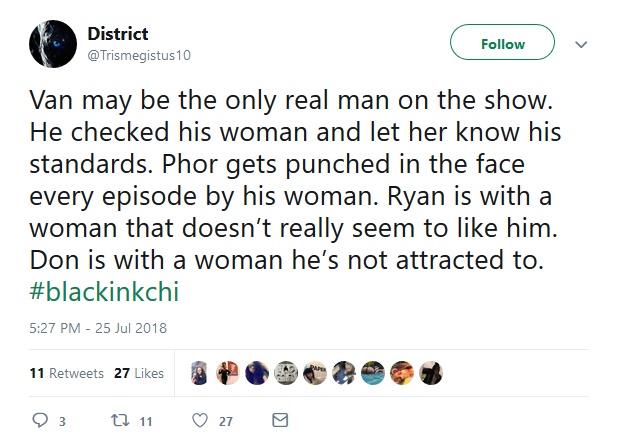Click the Follow button
Viewport: 617px width, 444px height.
pos(502,42)
